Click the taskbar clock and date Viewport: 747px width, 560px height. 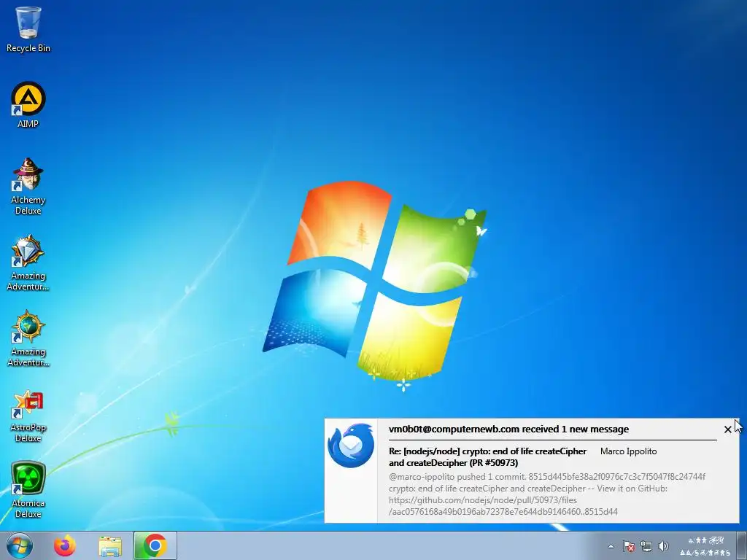point(705,546)
